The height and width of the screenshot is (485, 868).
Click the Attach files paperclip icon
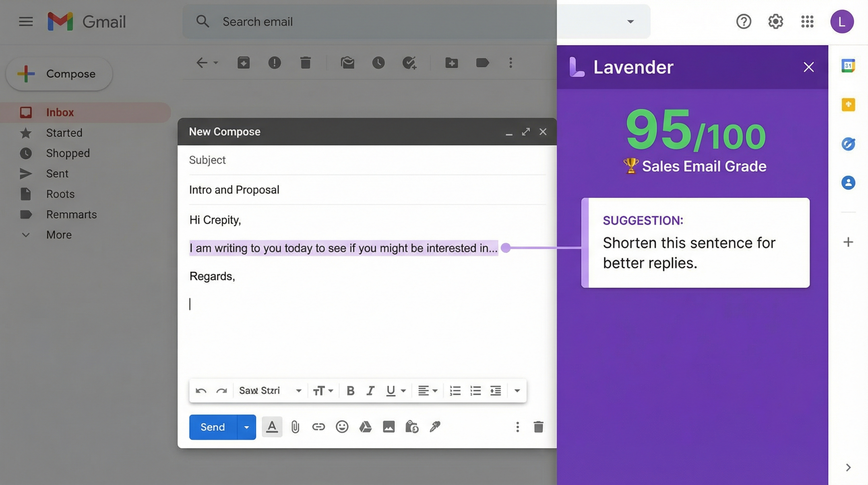click(x=295, y=427)
